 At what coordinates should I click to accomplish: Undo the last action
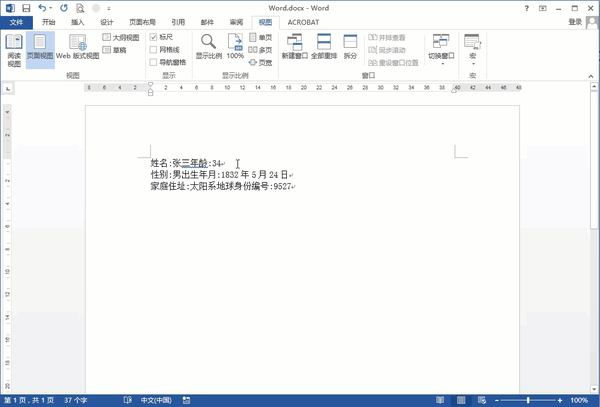[x=42, y=8]
